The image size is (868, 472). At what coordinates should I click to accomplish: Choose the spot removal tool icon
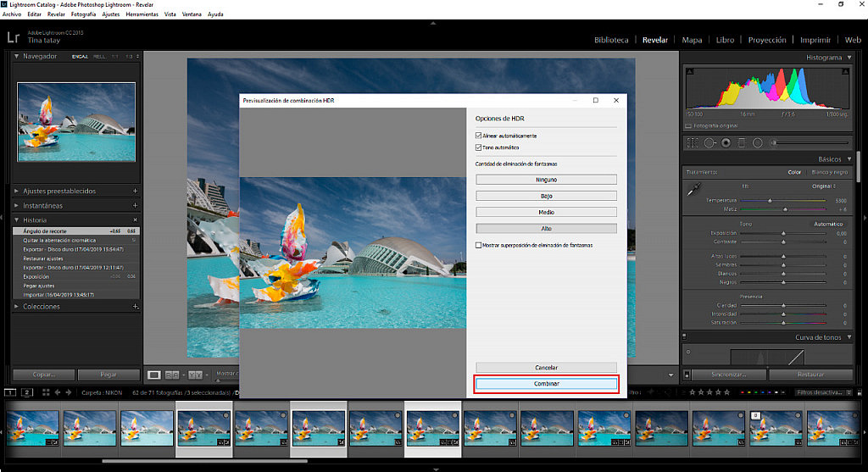pyautogui.click(x=709, y=143)
